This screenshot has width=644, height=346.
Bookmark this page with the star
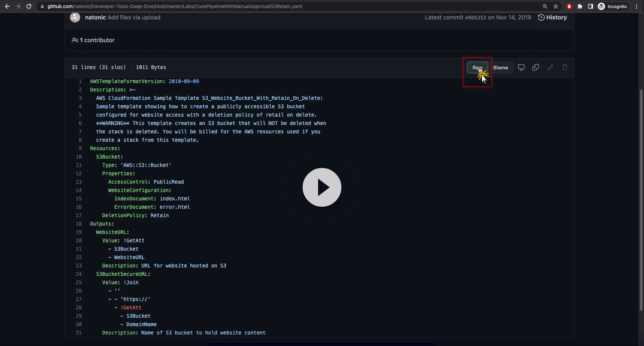[556, 6]
